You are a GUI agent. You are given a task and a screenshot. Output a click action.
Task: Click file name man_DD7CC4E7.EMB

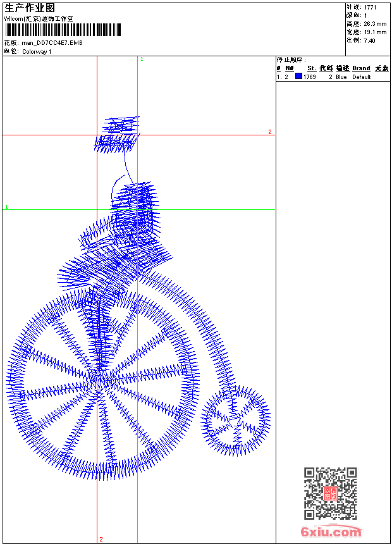point(52,43)
